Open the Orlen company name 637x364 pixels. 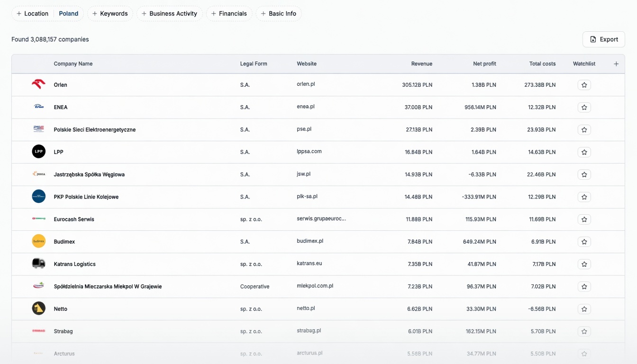click(60, 85)
